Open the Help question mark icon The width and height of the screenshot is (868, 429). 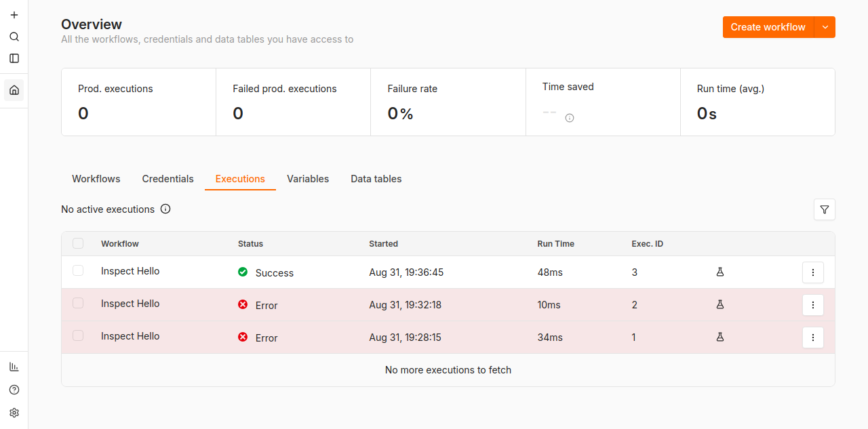(x=14, y=390)
